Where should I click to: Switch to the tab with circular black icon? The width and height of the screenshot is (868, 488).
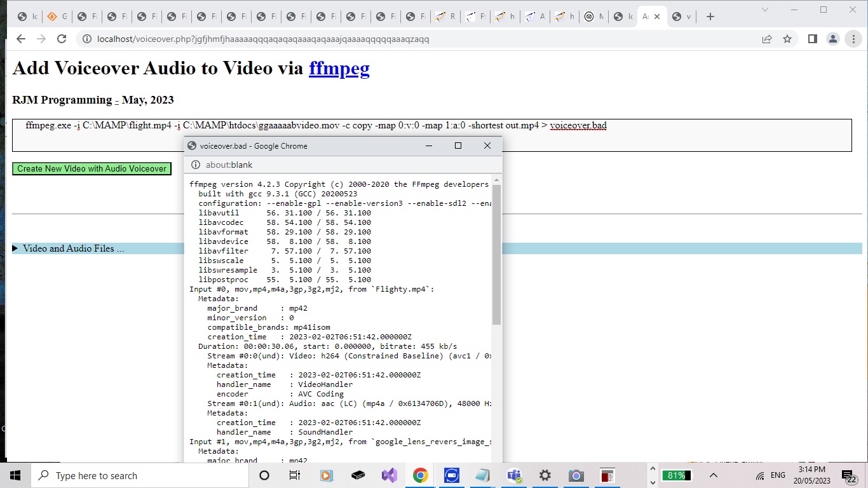[594, 17]
